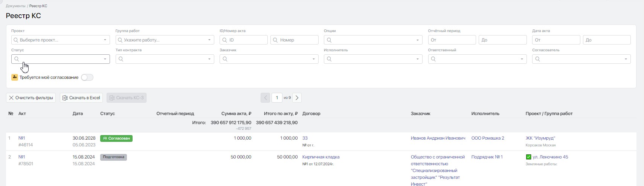This screenshot has height=186, width=644.
Task: Click the yellow approval-required user icon
Action: 15,77
